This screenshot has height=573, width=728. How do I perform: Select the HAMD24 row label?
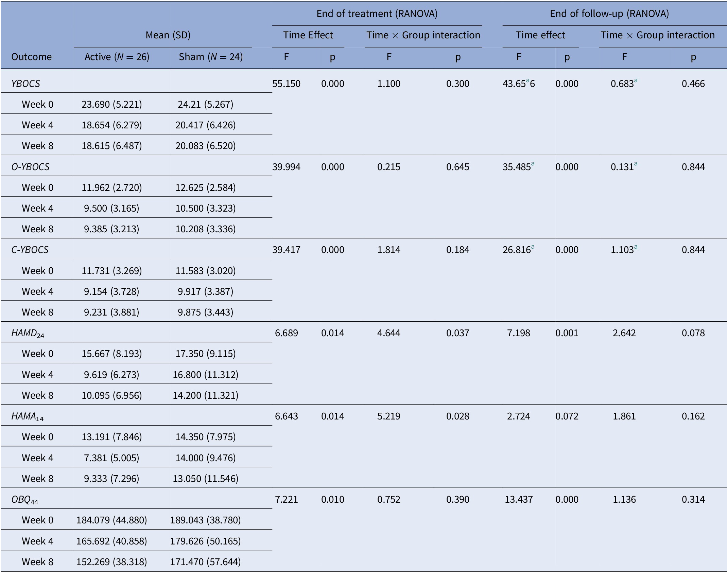28,333
